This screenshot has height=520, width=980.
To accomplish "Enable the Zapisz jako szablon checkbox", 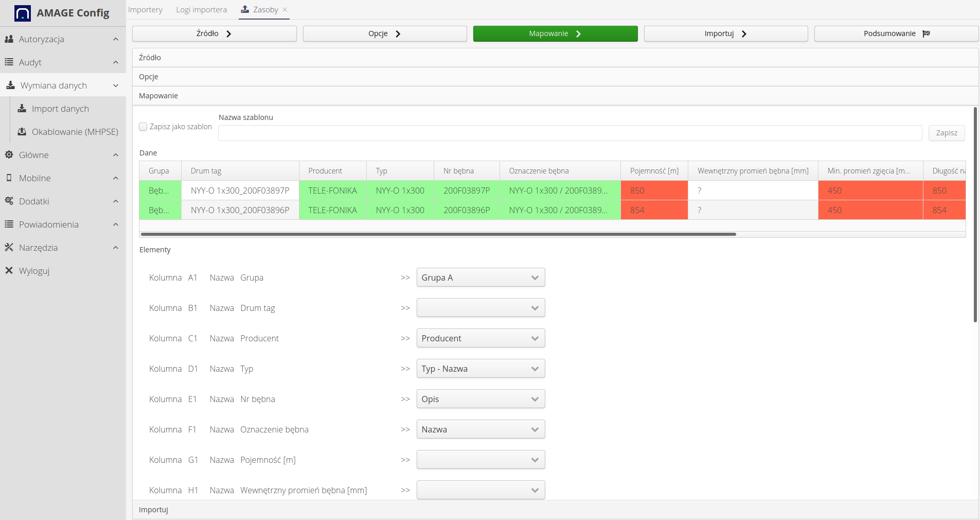I will click(x=144, y=127).
